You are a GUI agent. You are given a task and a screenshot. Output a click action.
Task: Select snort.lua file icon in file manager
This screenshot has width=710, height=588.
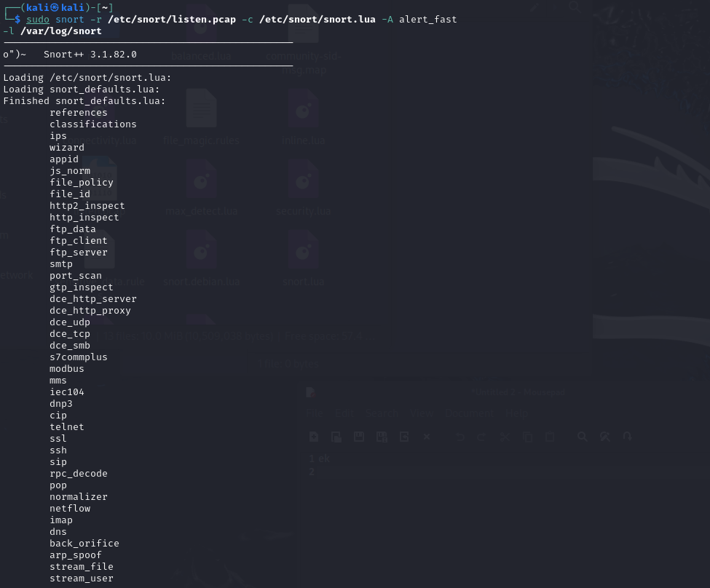[x=303, y=250]
